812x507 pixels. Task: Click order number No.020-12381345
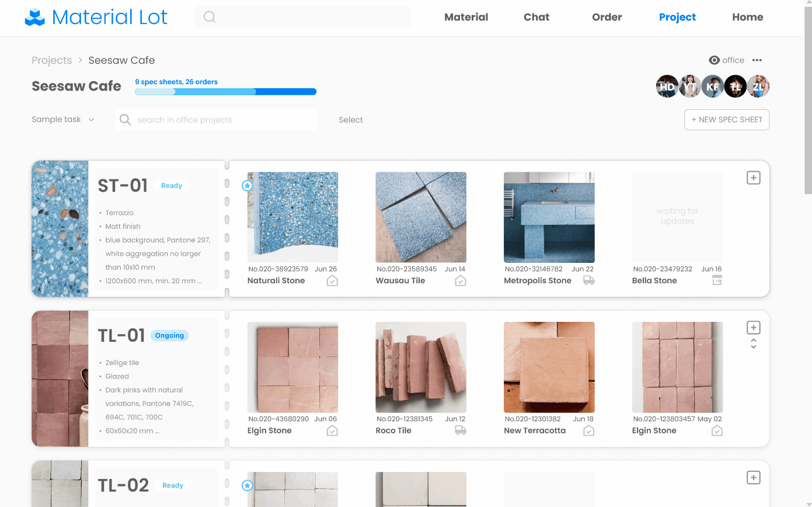[405, 419]
